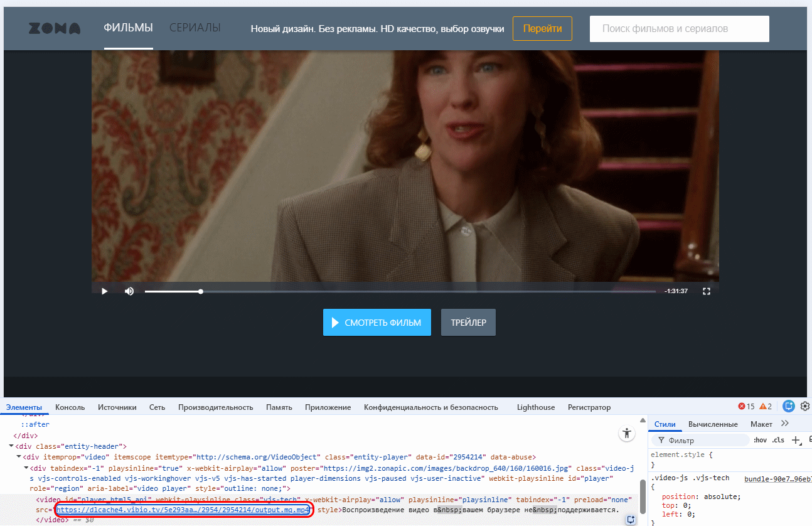Click the paused video frame
The height and width of the screenshot is (526, 812).
click(x=405, y=166)
